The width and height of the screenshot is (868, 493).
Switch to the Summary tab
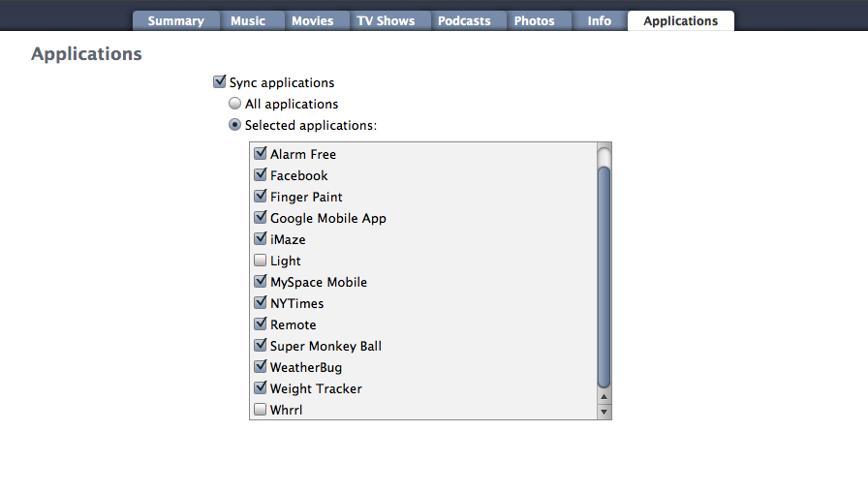176,21
